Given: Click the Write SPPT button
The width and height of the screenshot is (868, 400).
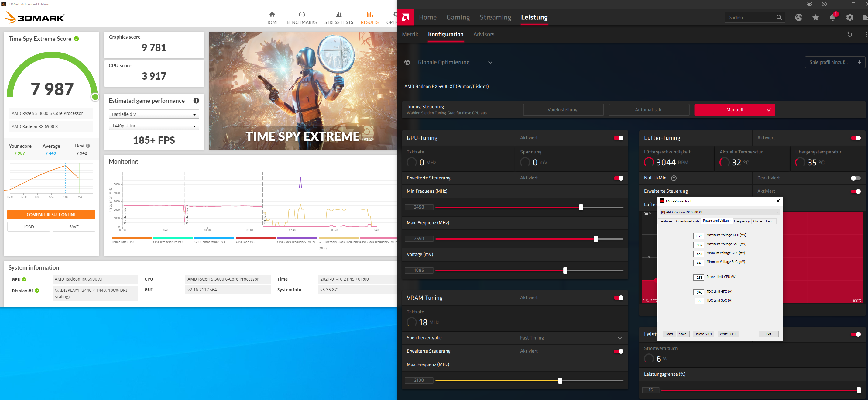Looking at the screenshot, I should tap(728, 334).
